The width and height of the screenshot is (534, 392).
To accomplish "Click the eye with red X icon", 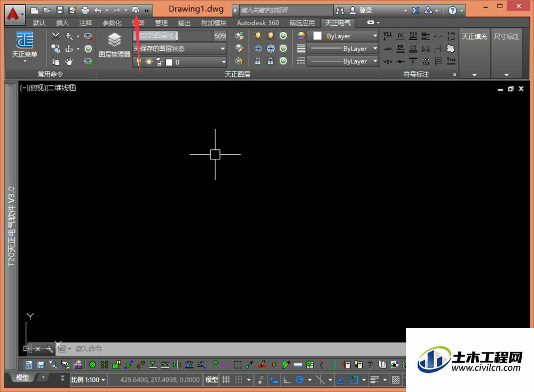I will click(88, 36).
